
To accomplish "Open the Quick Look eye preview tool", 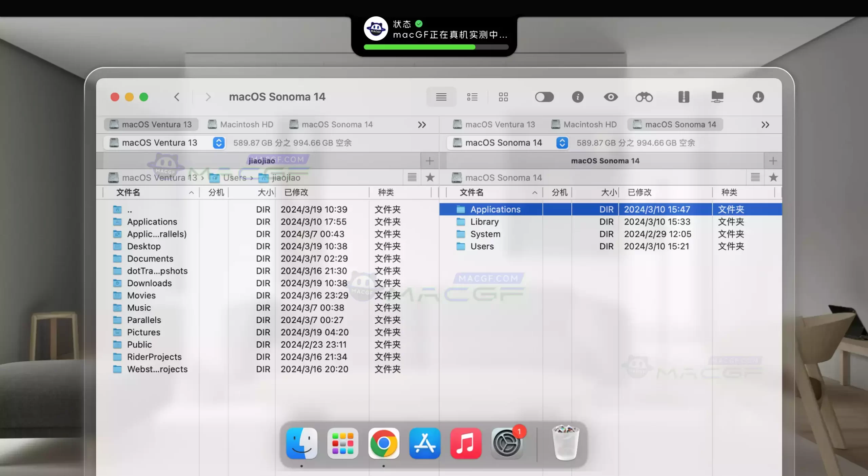I will (611, 97).
